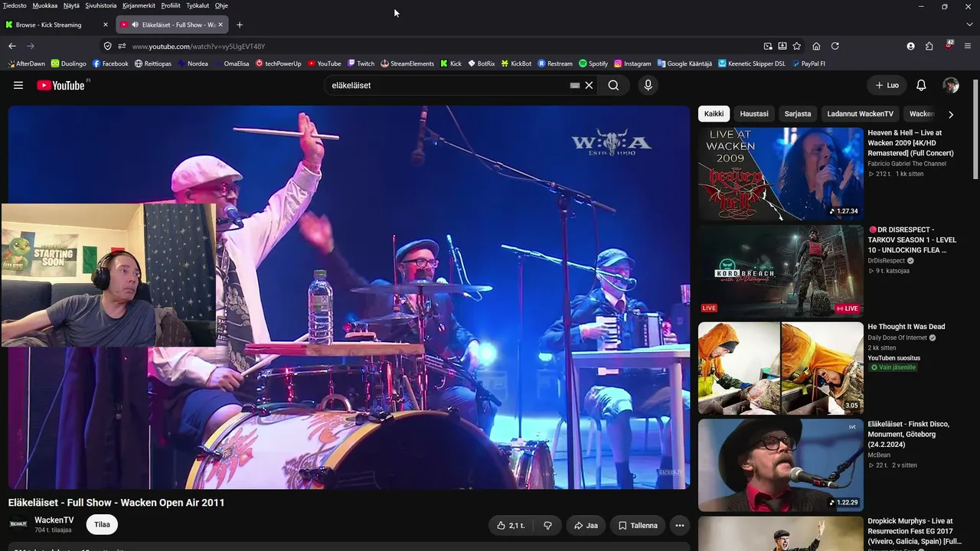This screenshot has width=980, height=551.
Task: Click the page vertical scrollbar
Action: (975, 130)
